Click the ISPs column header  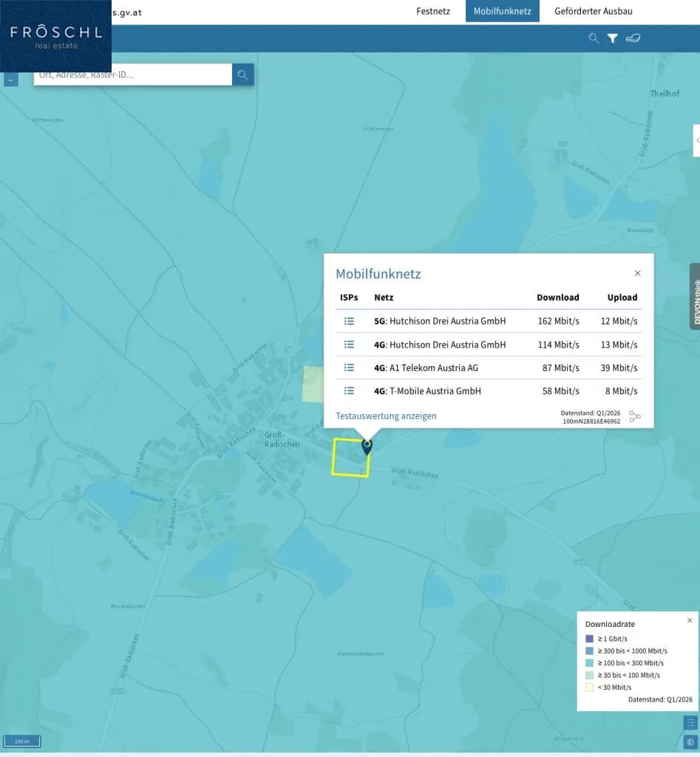coord(349,297)
